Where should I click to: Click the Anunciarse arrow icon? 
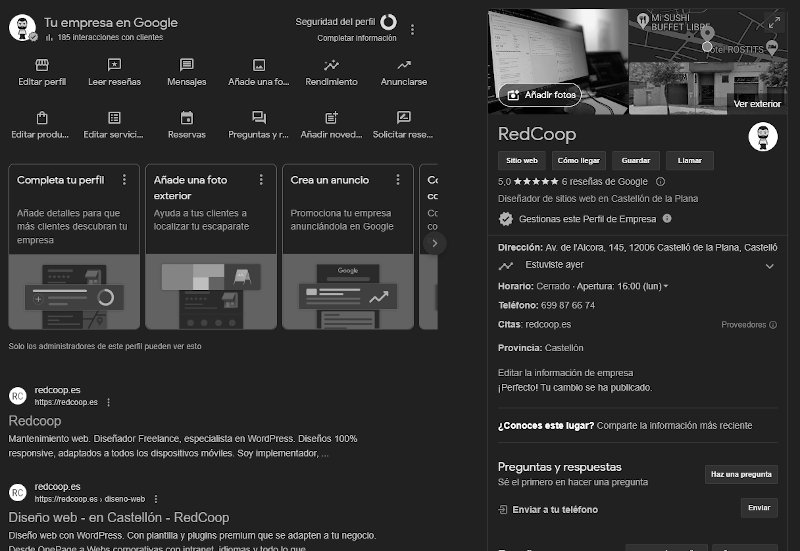403,65
